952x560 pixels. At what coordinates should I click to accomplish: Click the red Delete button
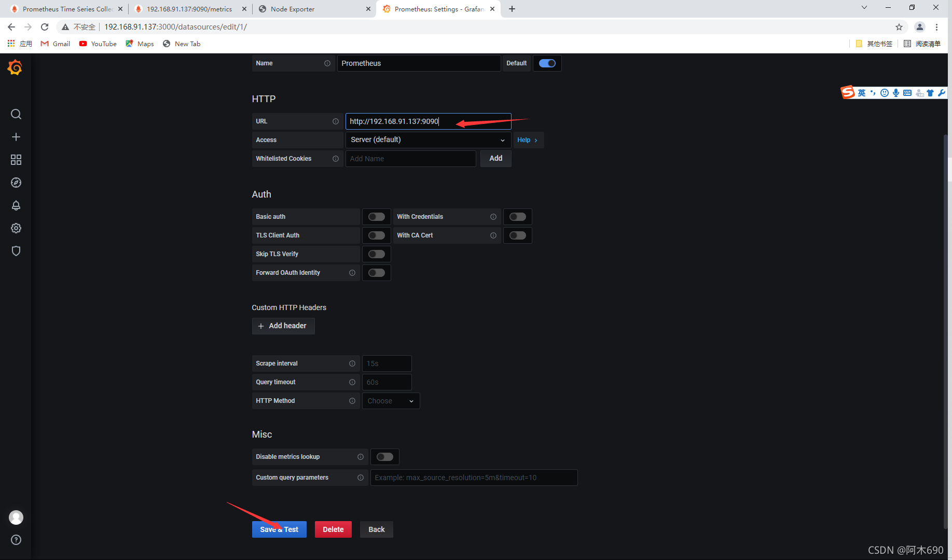point(333,529)
